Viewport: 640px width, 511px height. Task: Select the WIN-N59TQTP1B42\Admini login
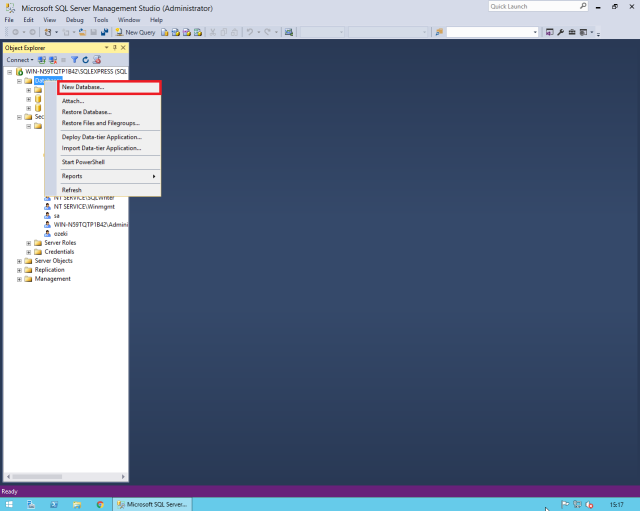91,225
